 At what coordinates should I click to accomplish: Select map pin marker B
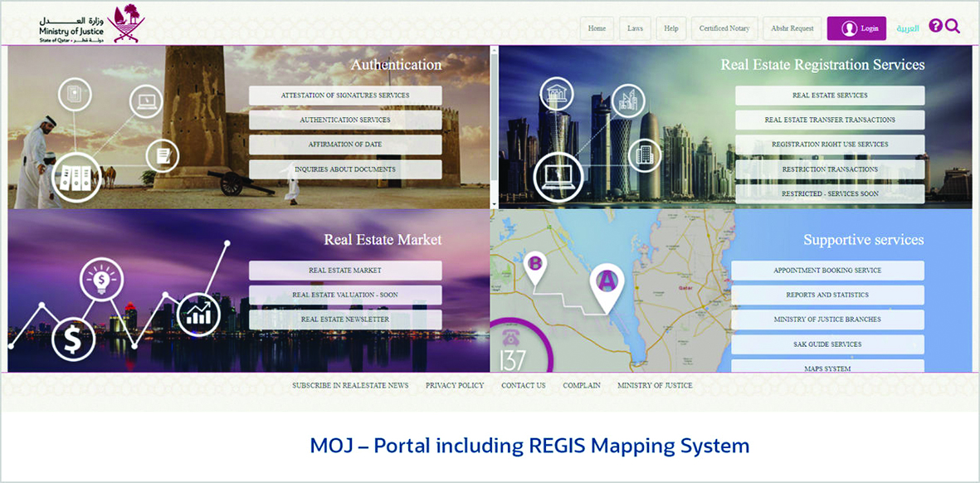(x=535, y=265)
